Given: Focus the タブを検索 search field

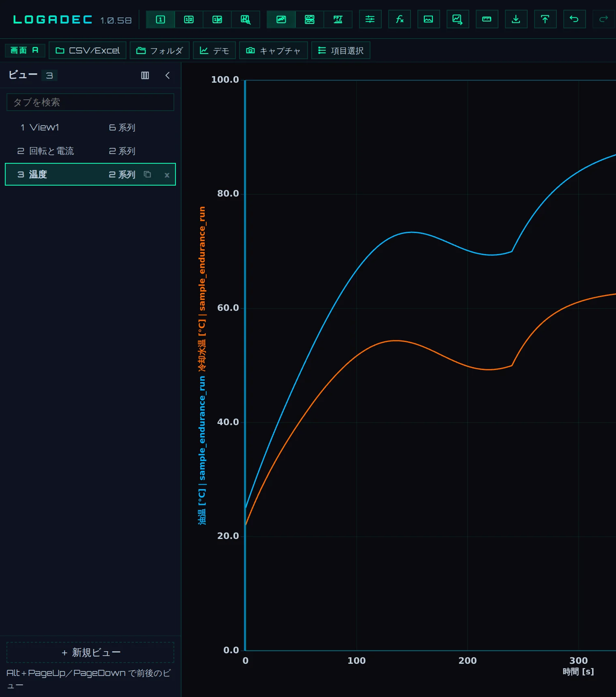Looking at the screenshot, I should 90,102.
